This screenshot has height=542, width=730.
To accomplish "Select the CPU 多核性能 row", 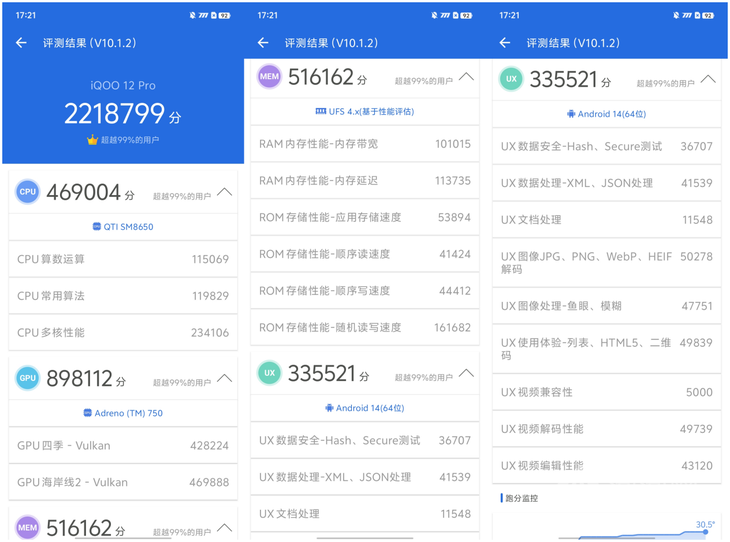I will click(122, 333).
